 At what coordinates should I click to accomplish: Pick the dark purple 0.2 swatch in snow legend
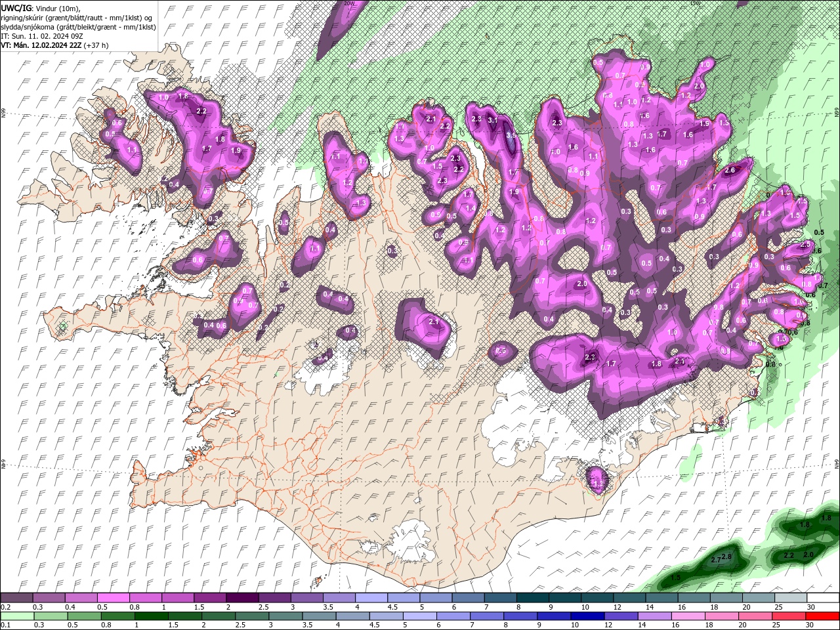[16, 598]
